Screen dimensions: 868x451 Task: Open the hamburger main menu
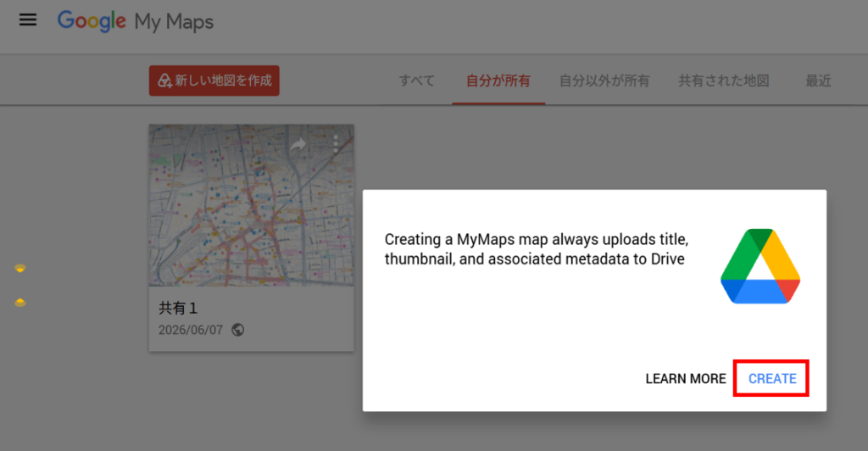pos(28,20)
